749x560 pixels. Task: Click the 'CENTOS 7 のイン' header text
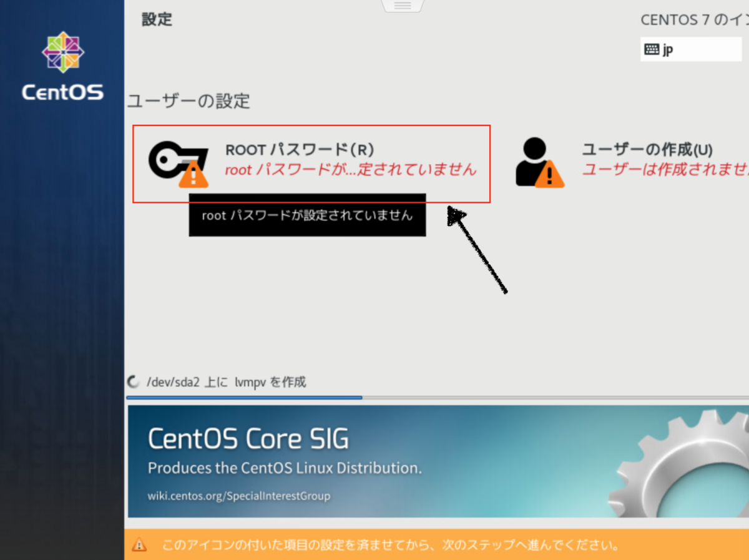695,20
